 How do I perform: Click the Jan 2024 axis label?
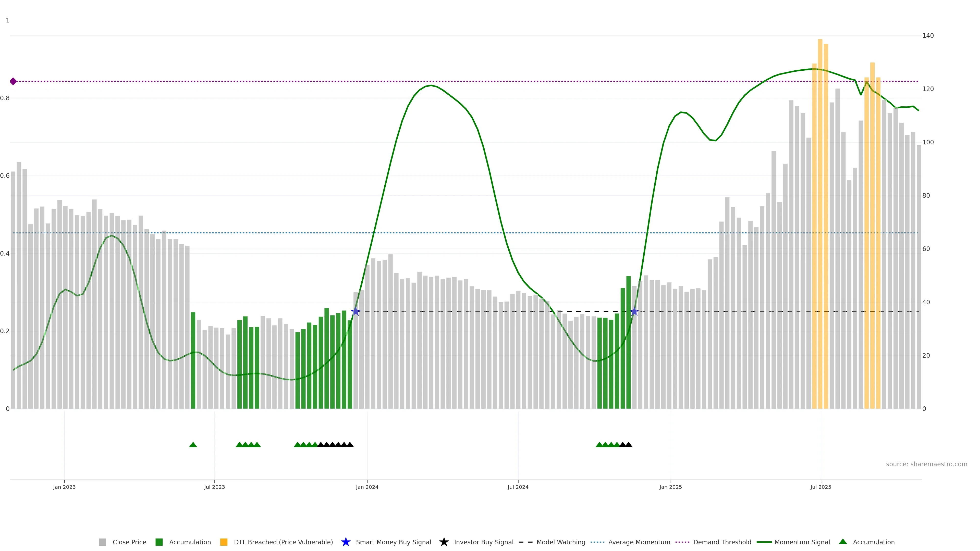point(367,487)
